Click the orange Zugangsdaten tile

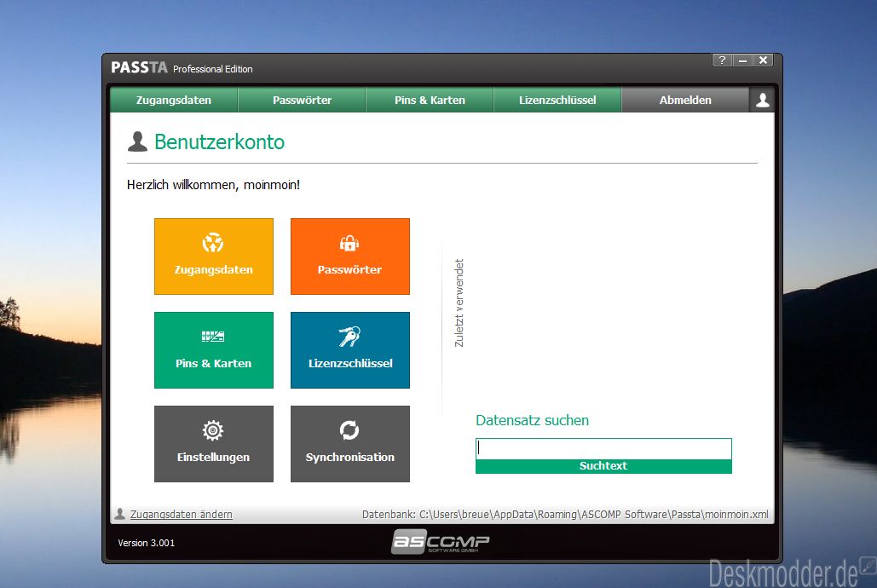214,257
